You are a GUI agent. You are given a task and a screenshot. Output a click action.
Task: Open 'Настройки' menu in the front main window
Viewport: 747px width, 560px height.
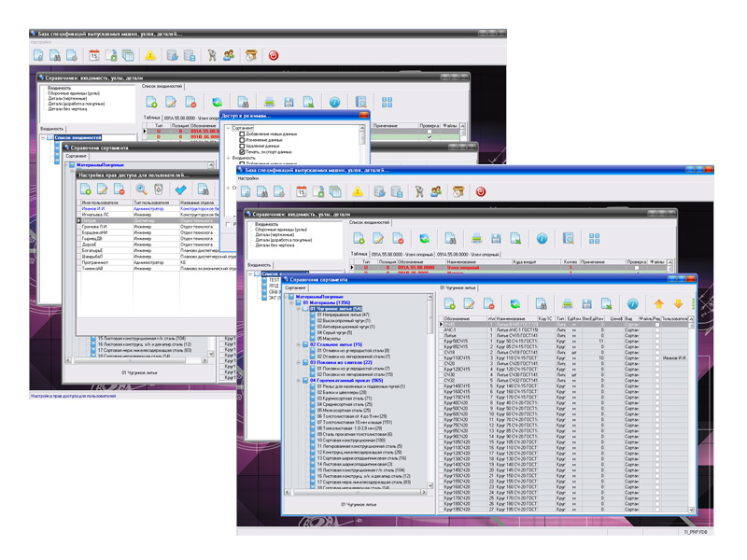pyautogui.click(x=249, y=178)
